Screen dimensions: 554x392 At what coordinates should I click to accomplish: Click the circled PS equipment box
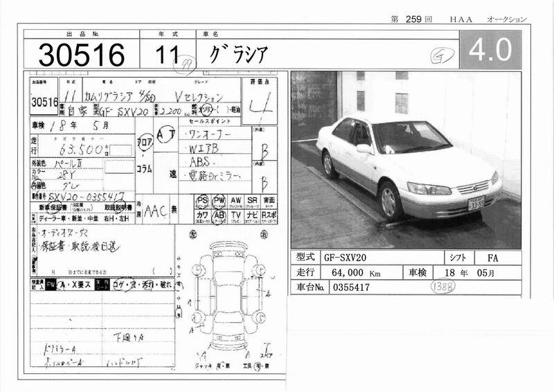(x=202, y=202)
